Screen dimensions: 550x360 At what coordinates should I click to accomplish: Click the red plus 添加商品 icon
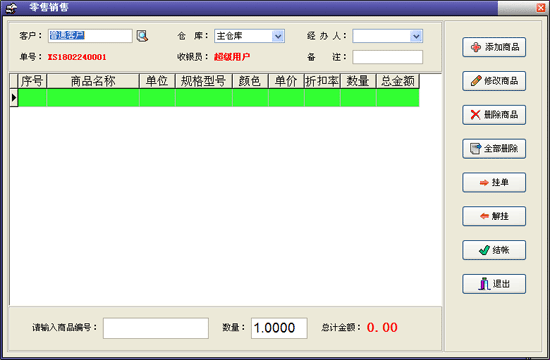pos(476,47)
